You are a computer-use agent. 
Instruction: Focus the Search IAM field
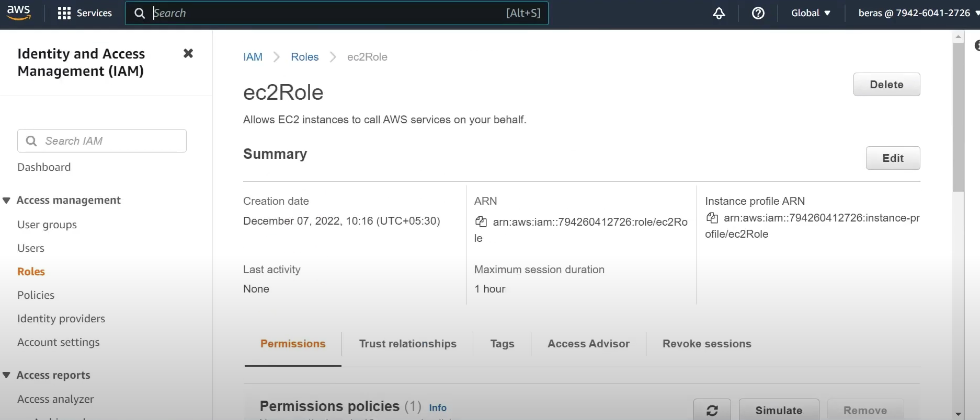click(x=102, y=141)
